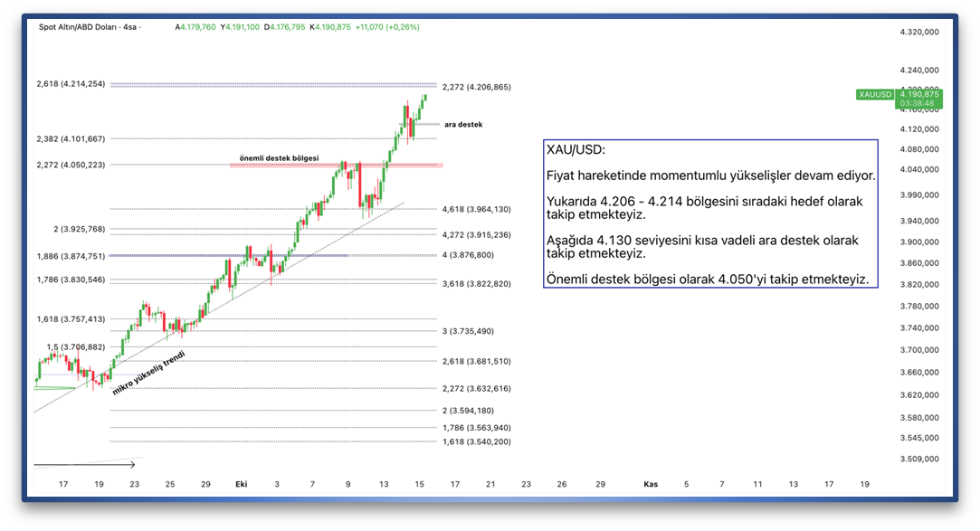
Task: Click the 4.320,000 price axis value
Action: pos(917,32)
